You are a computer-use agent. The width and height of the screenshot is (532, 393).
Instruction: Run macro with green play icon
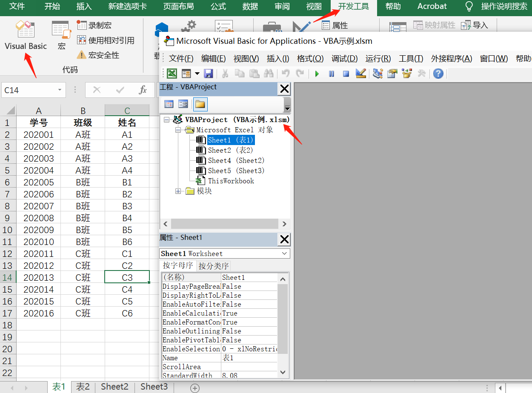pyautogui.click(x=317, y=74)
